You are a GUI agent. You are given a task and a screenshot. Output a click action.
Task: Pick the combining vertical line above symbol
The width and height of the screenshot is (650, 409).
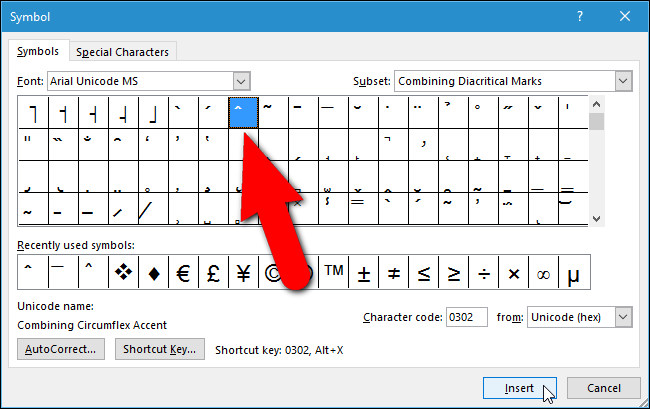pos(573,113)
